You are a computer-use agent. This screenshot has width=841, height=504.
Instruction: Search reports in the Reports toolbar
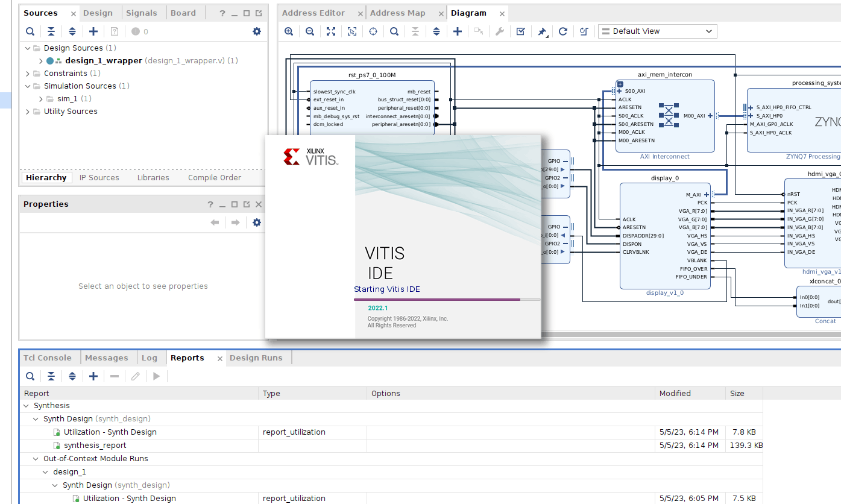(30, 376)
